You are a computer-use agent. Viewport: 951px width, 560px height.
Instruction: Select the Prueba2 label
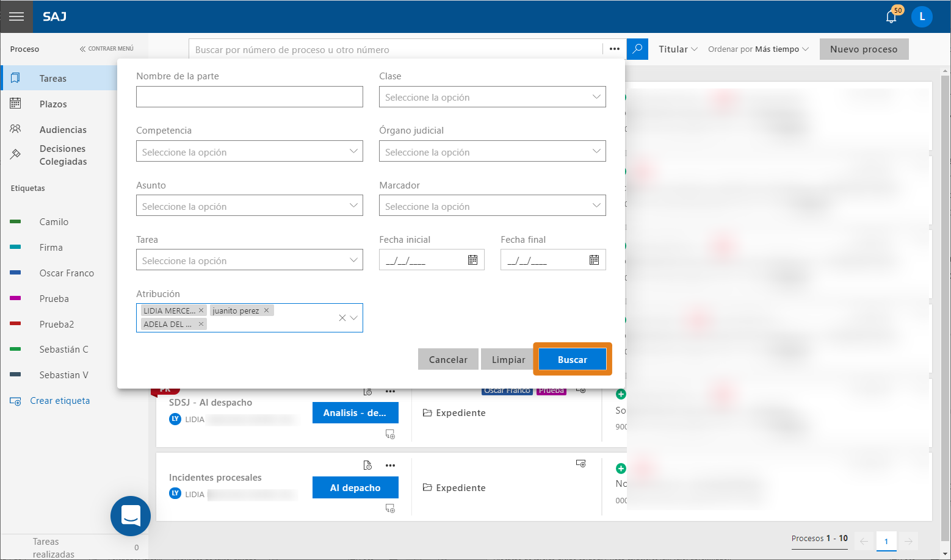point(56,325)
